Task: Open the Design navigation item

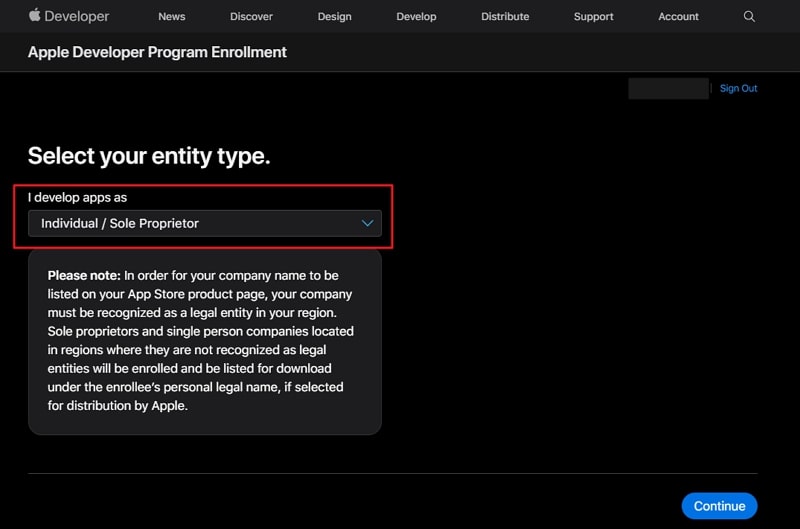Action: tap(334, 16)
